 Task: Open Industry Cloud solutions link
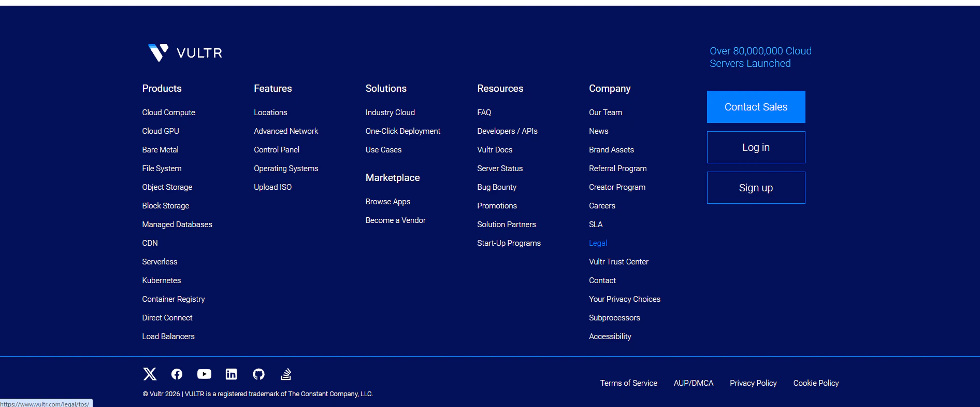pyautogui.click(x=390, y=113)
